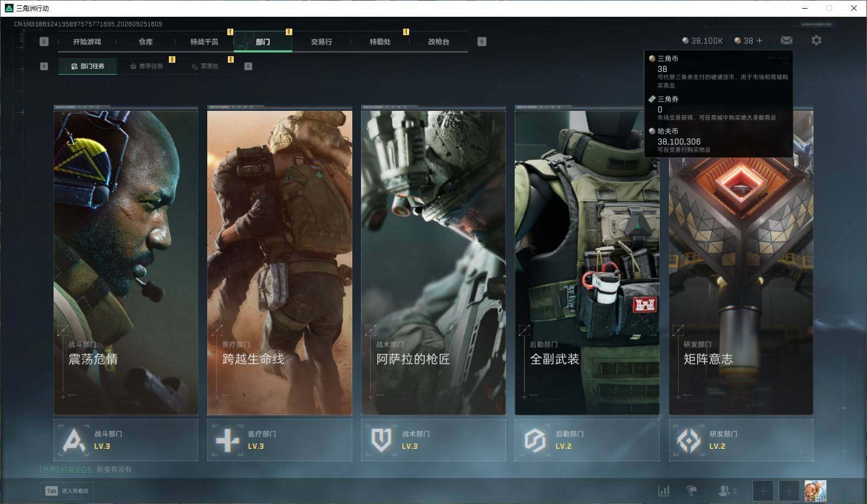Click the 三角洲行动 title bar app icon
The width and height of the screenshot is (867, 504).
(x=9, y=8)
